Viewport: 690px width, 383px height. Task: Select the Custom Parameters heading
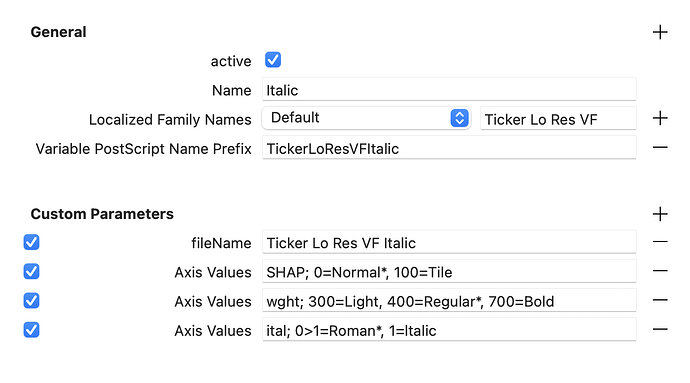tap(102, 214)
